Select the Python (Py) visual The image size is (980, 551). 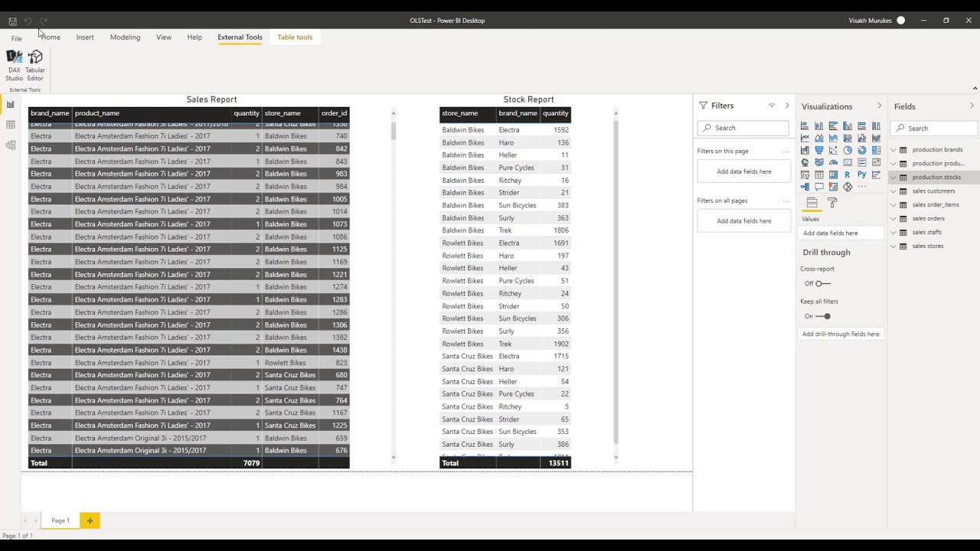[862, 174]
